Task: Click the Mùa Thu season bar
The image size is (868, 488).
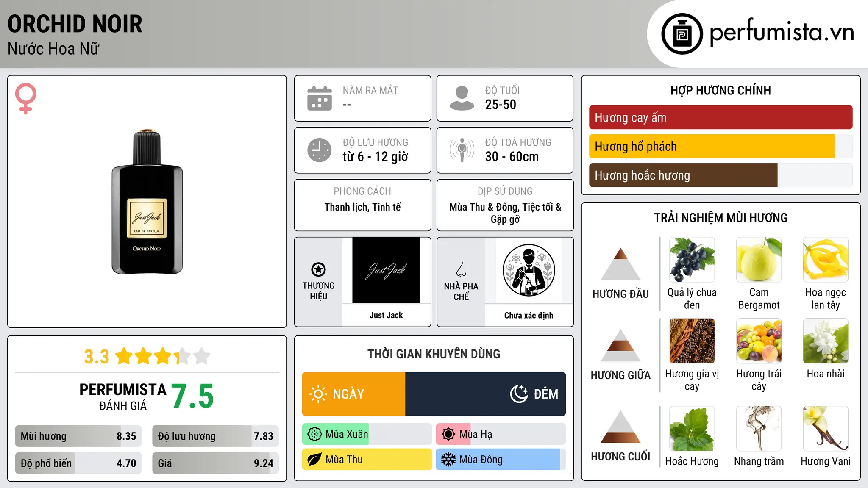Action: tap(367, 460)
